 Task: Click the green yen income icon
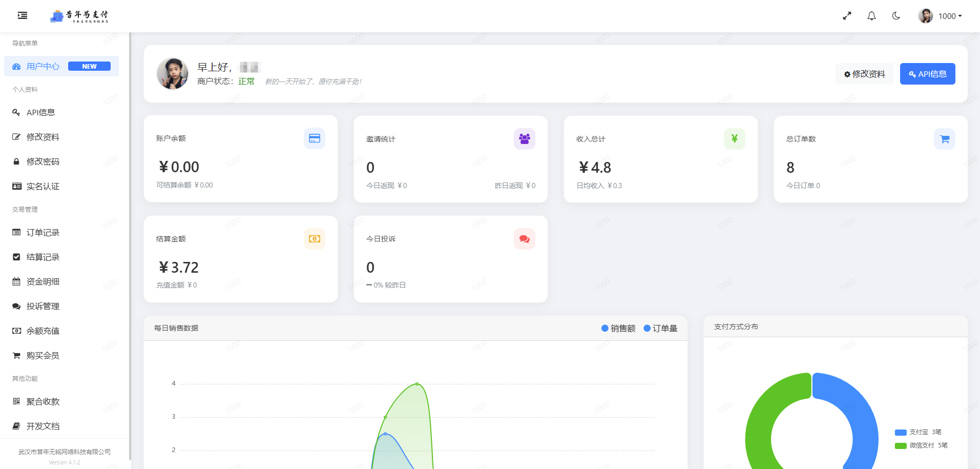(x=734, y=139)
